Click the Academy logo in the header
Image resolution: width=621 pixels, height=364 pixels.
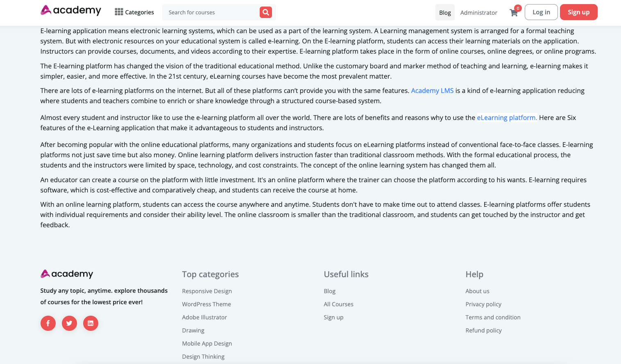click(71, 10)
